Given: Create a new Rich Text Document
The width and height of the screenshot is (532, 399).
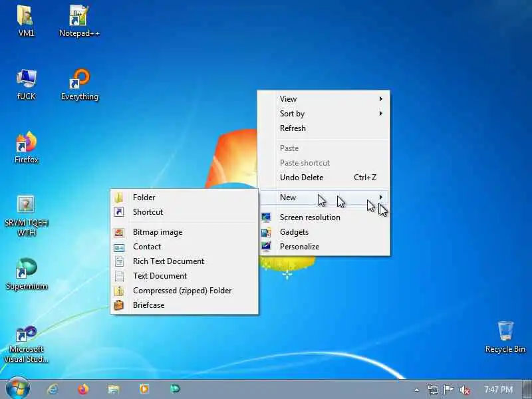Looking at the screenshot, I should click(184, 261).
